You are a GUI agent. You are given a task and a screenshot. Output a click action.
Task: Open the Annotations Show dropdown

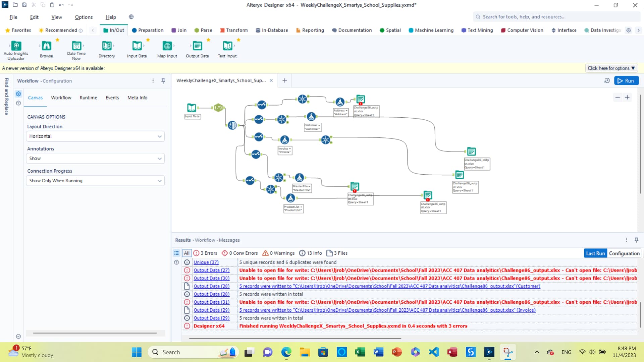pos(95,159)
